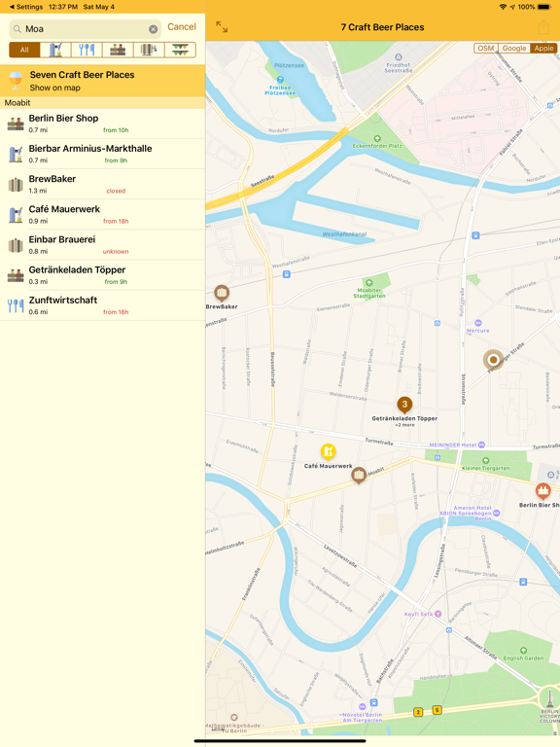Tap the Freibad Plötzensee map marker
Viewport: 560px width, 747px height.
(x=280, y=80)
